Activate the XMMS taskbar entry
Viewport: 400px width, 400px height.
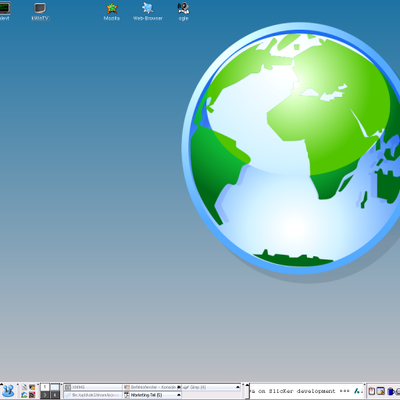point(93,387)
